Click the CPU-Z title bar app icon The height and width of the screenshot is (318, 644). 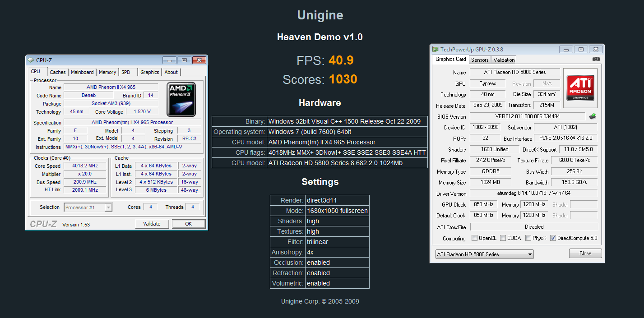pyautogui.click(x=31, y=60)
